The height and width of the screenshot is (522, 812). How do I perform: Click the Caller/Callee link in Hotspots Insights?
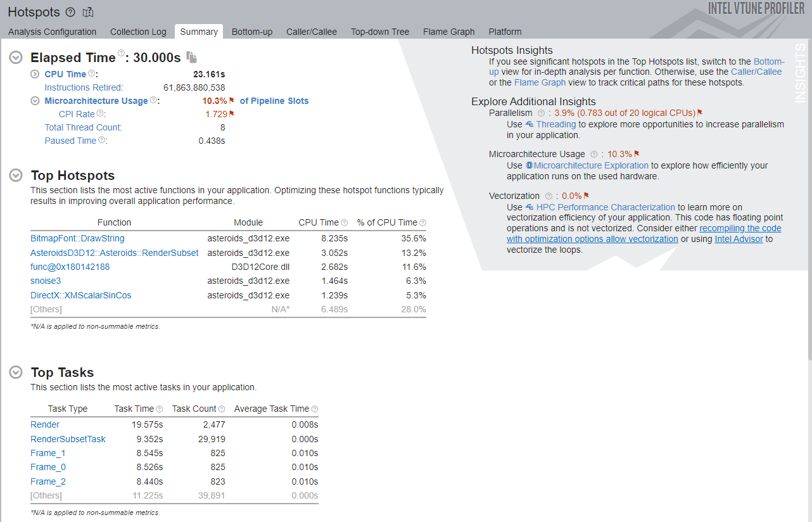click(x=756, y=72)
